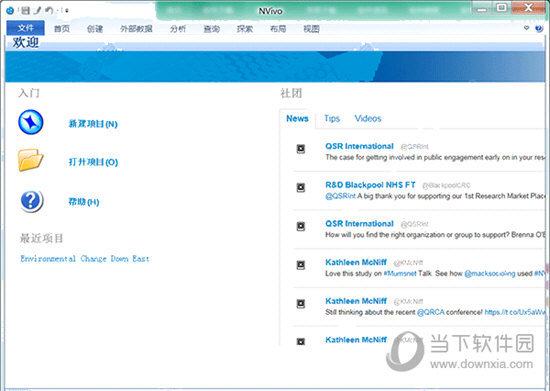Click the blue help icon at ribbon right

pos(539,28)
